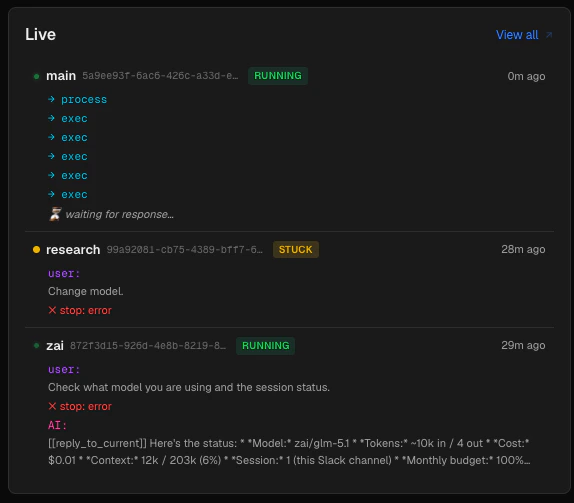The image size is (574, 503).
Task: Select the research session name
Action: (x=73, y=250)
